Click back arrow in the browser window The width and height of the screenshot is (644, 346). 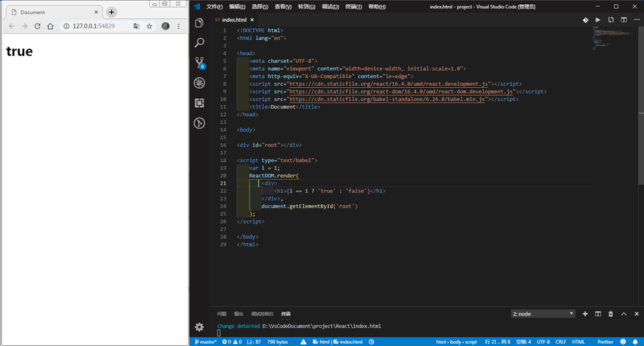point(12,26)
